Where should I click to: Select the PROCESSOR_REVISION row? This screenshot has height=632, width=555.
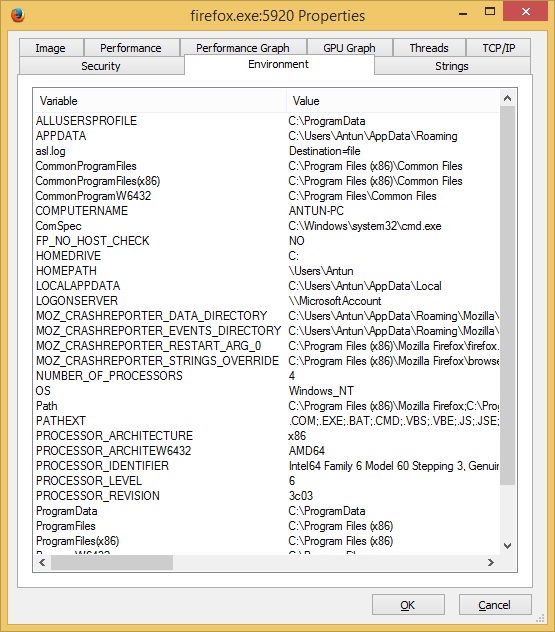(266, 496)
